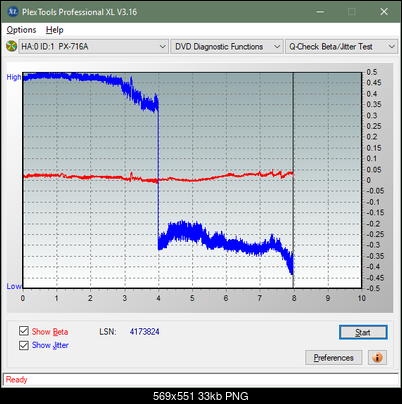Toggle the Show Beta checkbox
402x404 pixels.
point(24,331)
